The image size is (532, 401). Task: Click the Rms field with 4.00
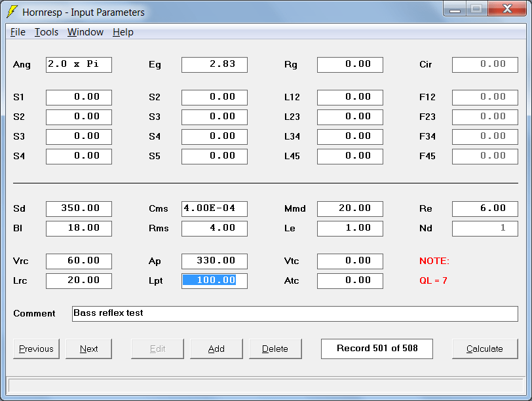pyautogui.click(x=214, y=229)
